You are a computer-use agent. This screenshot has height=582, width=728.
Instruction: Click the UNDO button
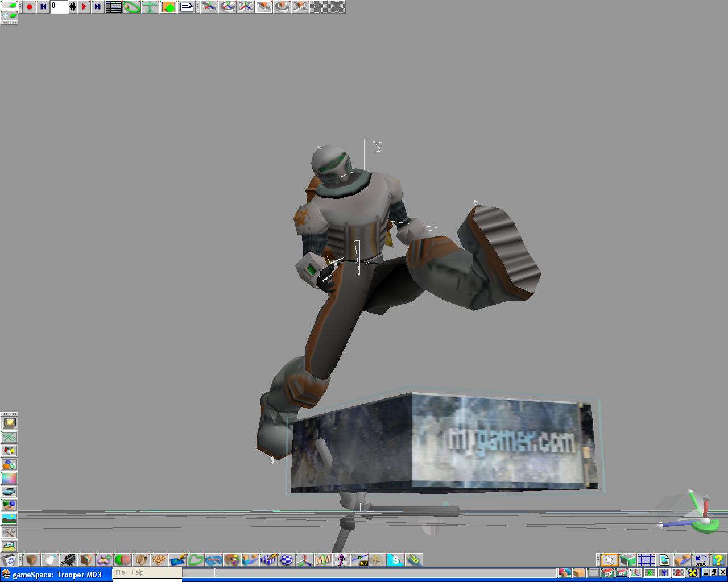tap(701, 560)
